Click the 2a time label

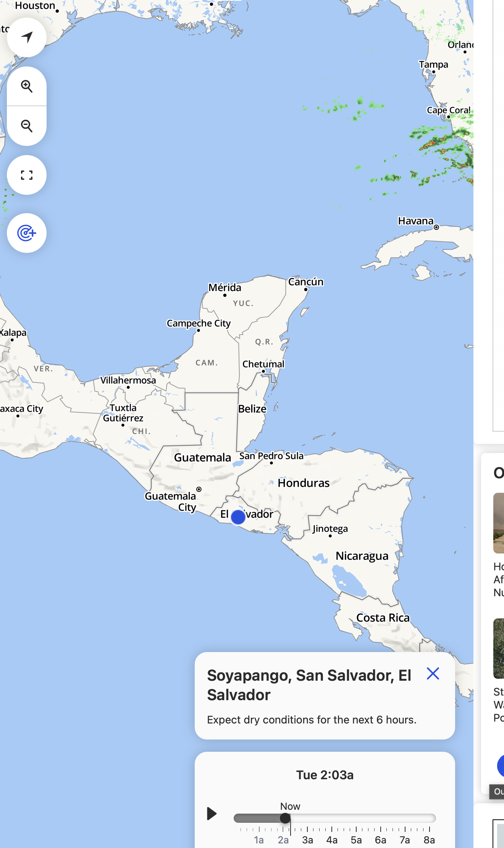point(283,840)
